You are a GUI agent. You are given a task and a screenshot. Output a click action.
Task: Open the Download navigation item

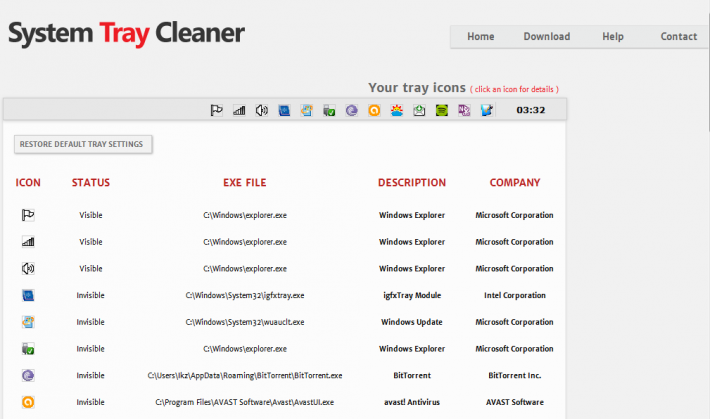click(x=547, y=37)
